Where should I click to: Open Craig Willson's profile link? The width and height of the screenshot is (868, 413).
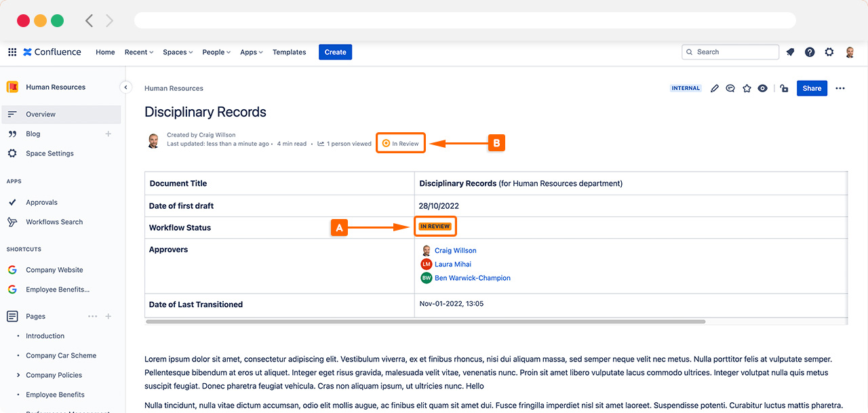pos(455,250)
